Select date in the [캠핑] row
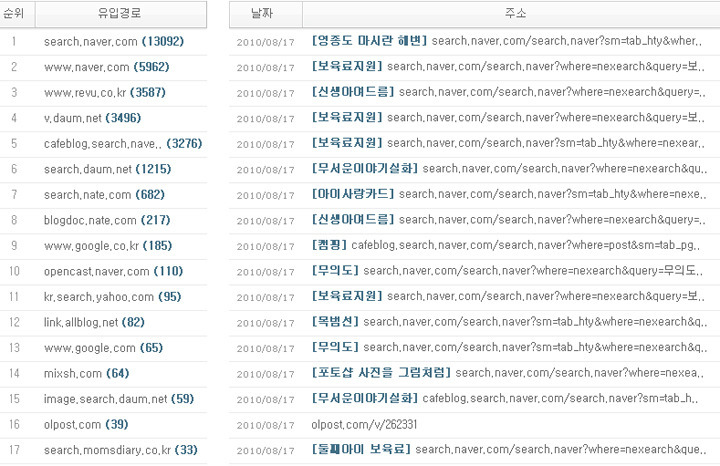The height and width of the screenshot is (466, 720). coord(265,247)
